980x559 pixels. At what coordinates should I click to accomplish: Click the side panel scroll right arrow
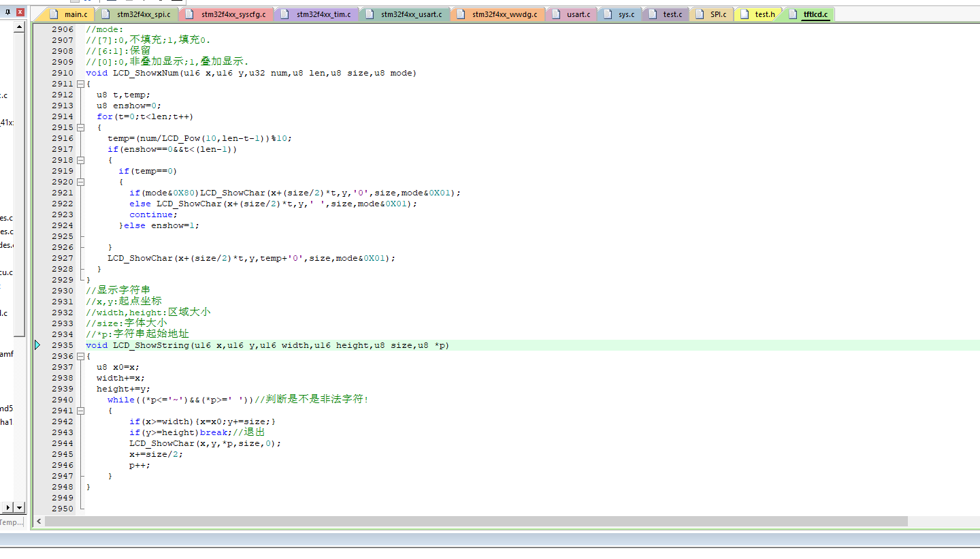click(x=8, y=507)
